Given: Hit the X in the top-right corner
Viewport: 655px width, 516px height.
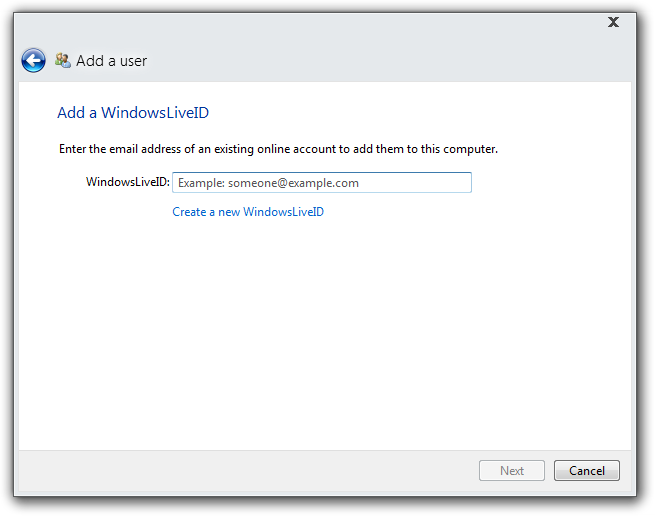Looking at the screenshot, I should coord(613,22).
